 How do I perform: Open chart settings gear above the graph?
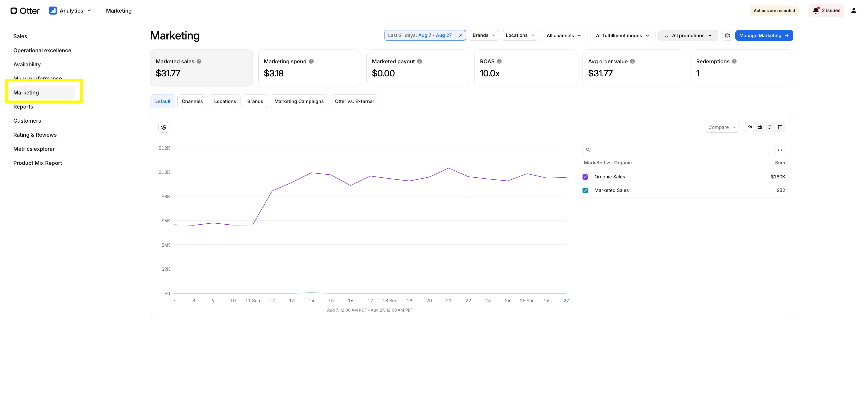pyautogui.click(x=164, y=127)
